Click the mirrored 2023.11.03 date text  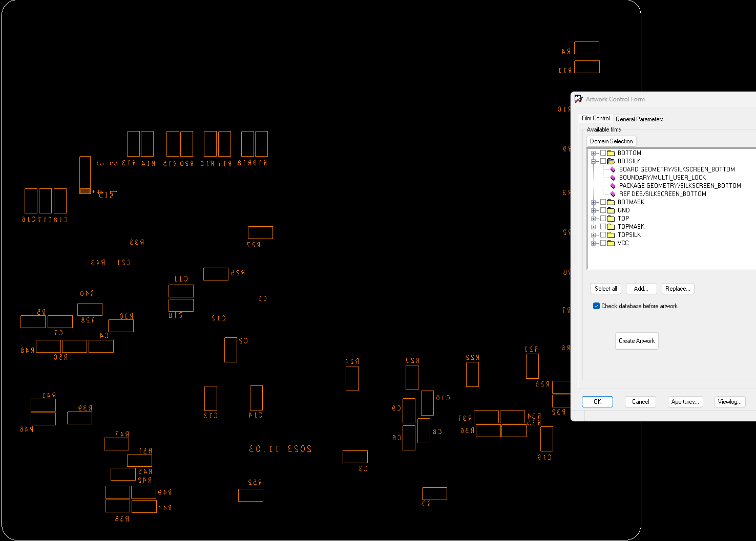[280, 449]
